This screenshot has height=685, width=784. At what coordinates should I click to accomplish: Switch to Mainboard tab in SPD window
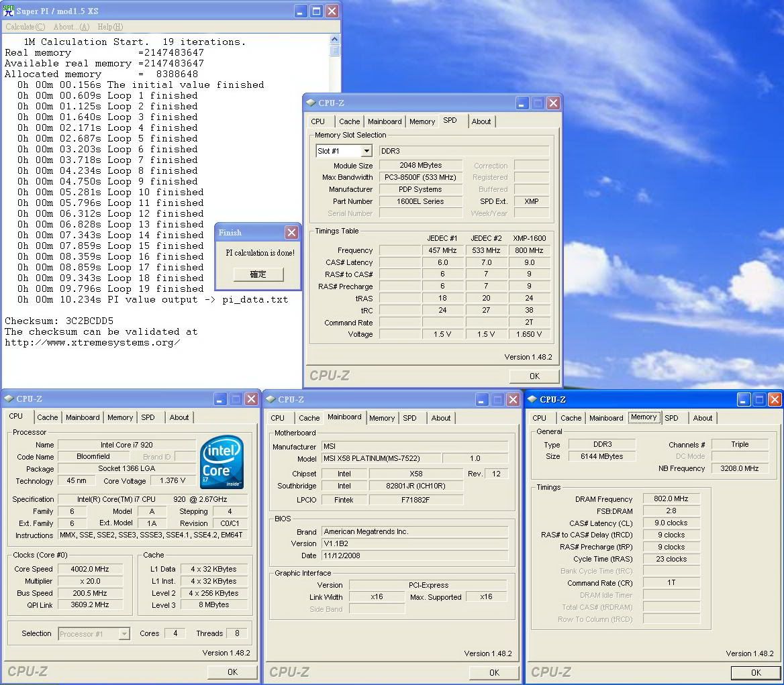[x=385, y=121]
